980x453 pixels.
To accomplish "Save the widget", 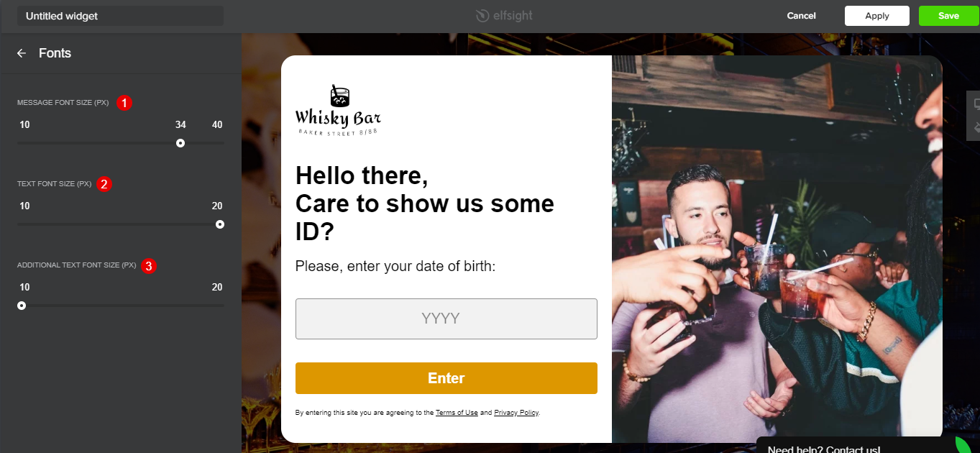I will click(948, 16).
